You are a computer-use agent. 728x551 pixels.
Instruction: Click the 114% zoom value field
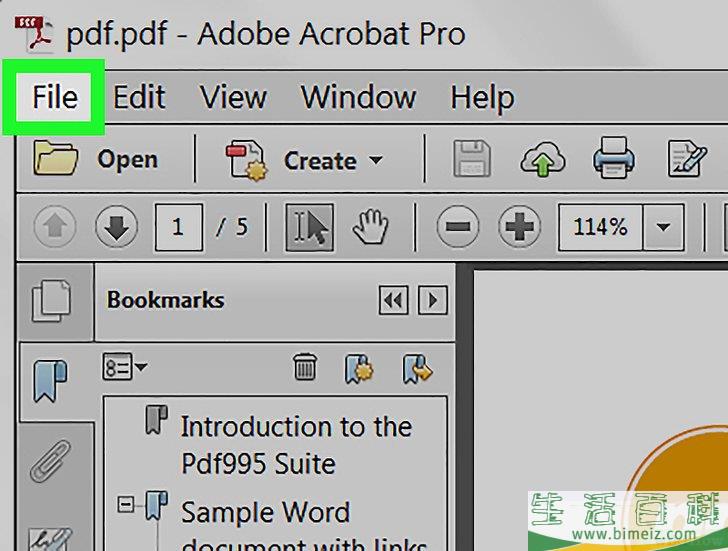click(x=600, y=227)
